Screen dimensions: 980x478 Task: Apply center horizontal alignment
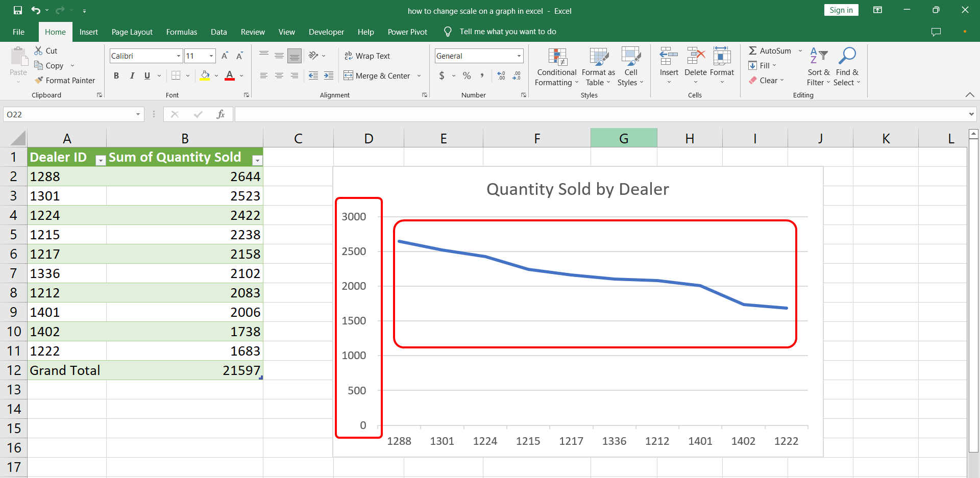(x=279, y=76)
